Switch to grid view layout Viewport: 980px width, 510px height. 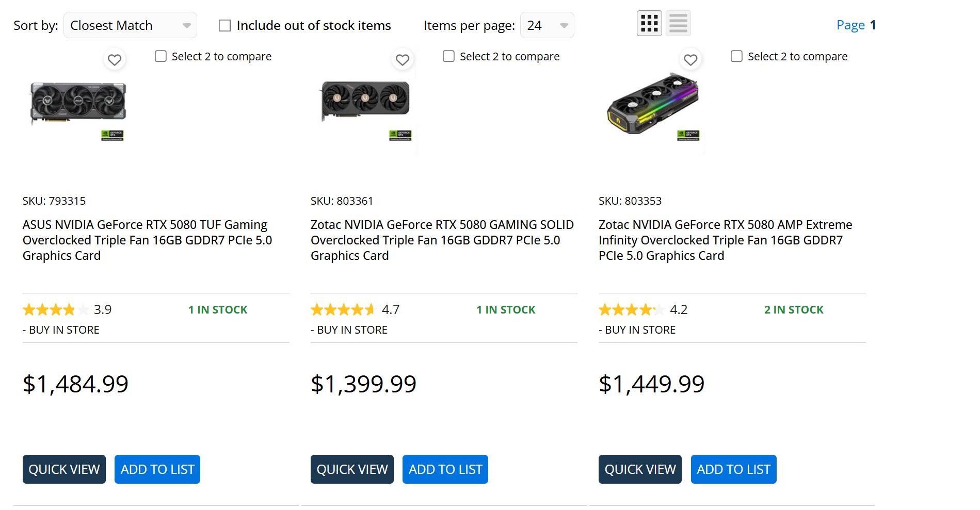click(x=649, y=24)
